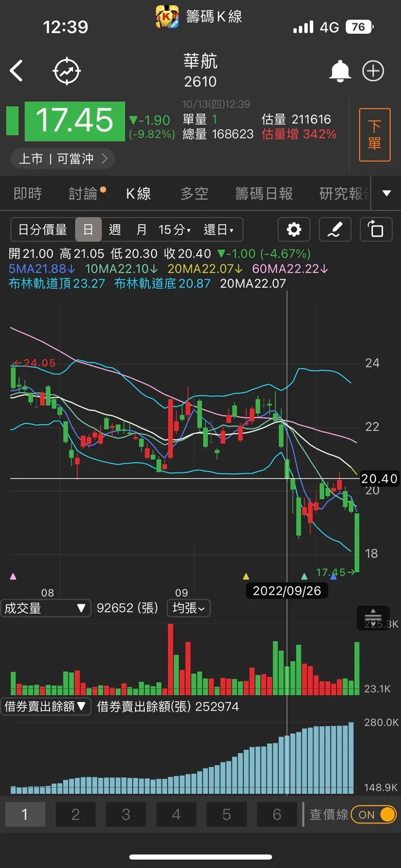Viewport: 401px width, 868px height.
Task: Select layout preset 4
Action: coord(176,814)
